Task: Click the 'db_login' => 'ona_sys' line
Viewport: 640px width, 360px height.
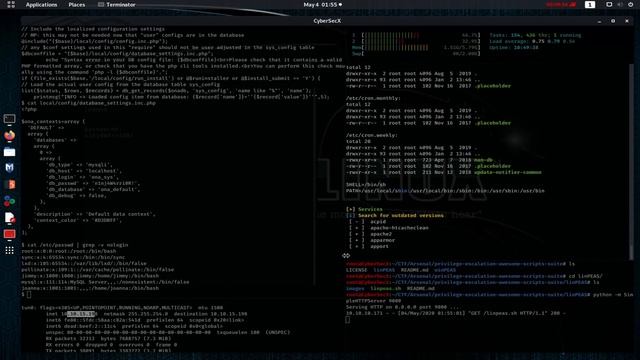Action: (x=84, y=177)
